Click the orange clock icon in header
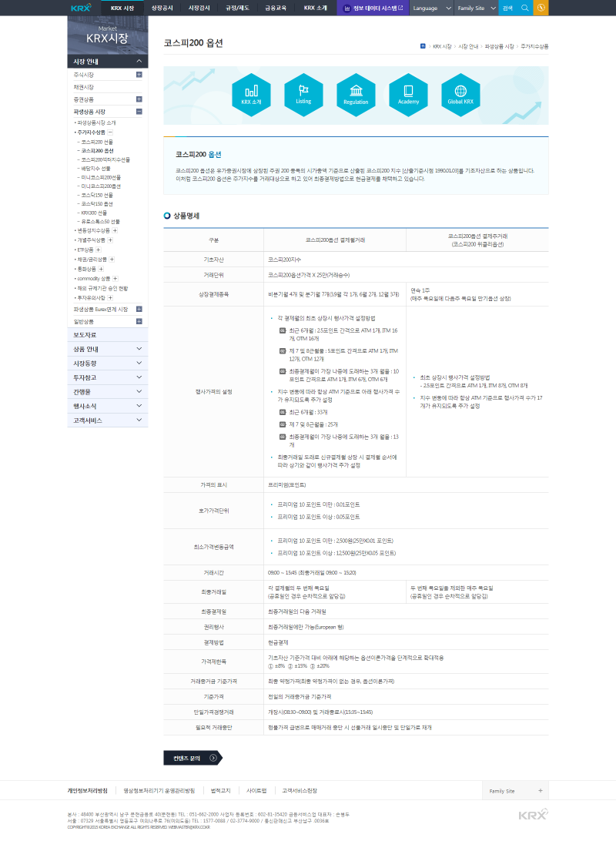Image resolution: width=616 pixels, height=841 pixels. 541,8
